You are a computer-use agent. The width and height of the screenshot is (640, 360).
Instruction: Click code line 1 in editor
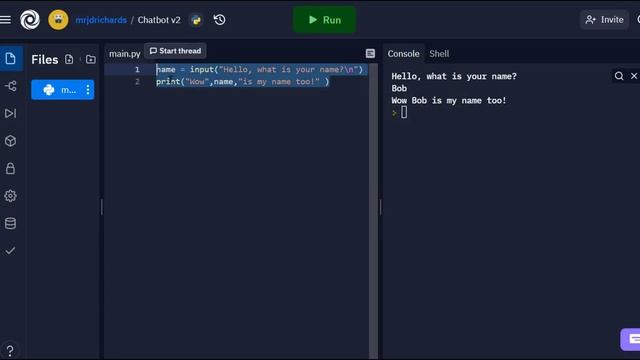pos(260,69)
